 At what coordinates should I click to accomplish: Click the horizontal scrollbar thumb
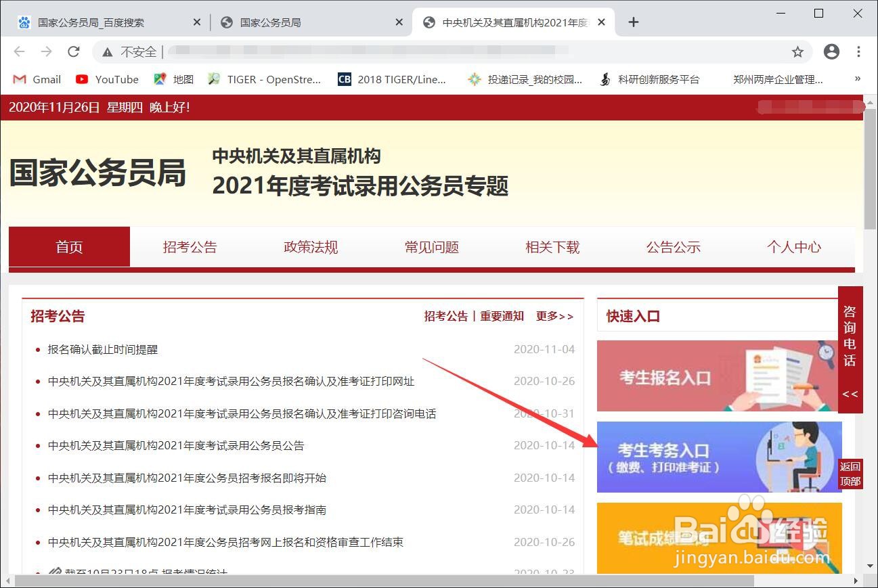[x=385, y=581]
